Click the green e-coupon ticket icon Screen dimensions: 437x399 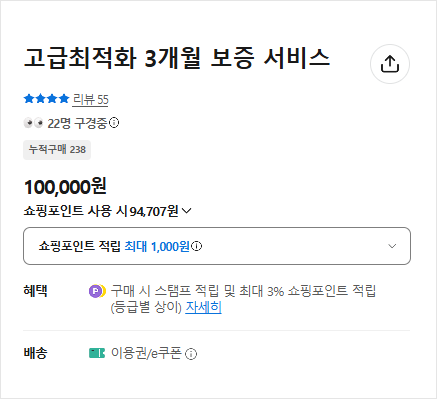97,353
